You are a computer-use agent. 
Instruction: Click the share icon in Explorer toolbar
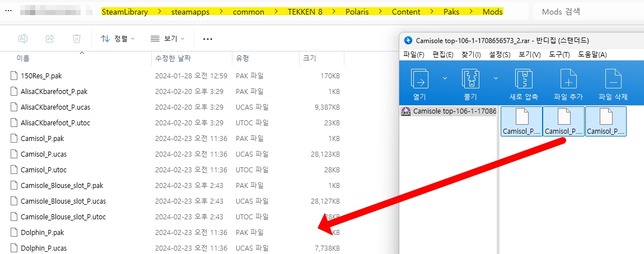(50, 39)
